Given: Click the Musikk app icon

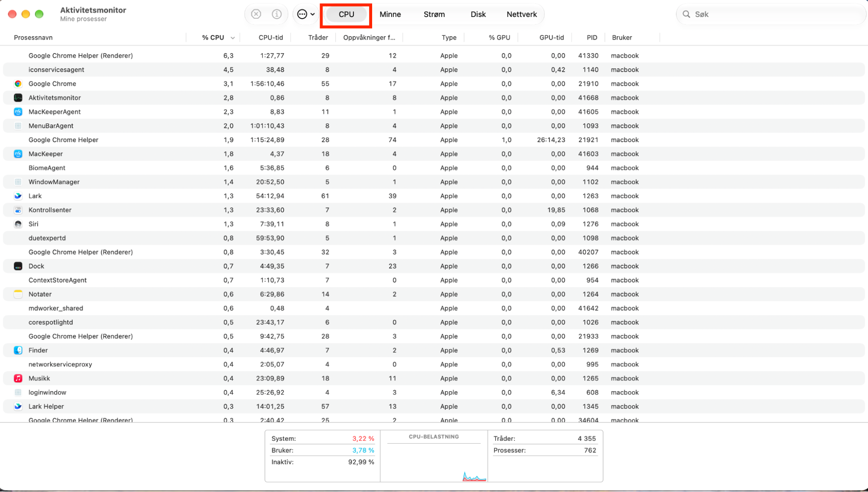Looking at the screenshot, I should coord(18,379).
